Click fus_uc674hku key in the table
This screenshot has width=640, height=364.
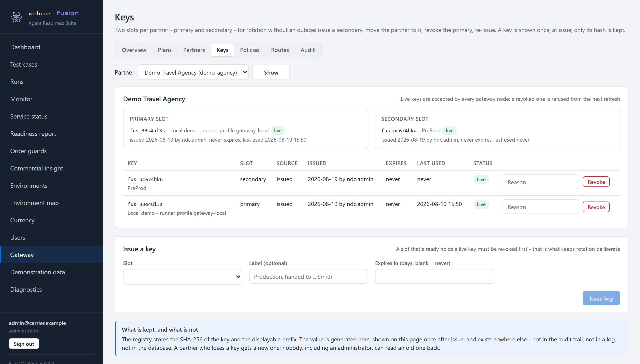point(145,179)
